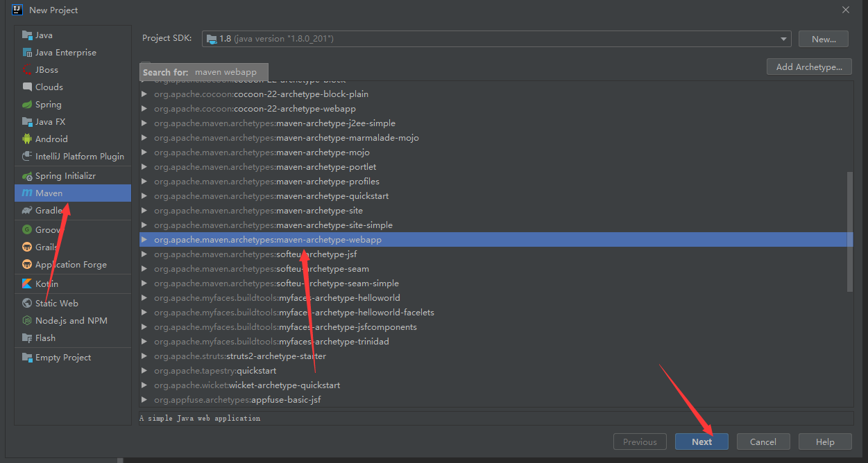Select the Node.js and NPM icon
Screen dimensions: 868x463
click(x=27, y=321)
